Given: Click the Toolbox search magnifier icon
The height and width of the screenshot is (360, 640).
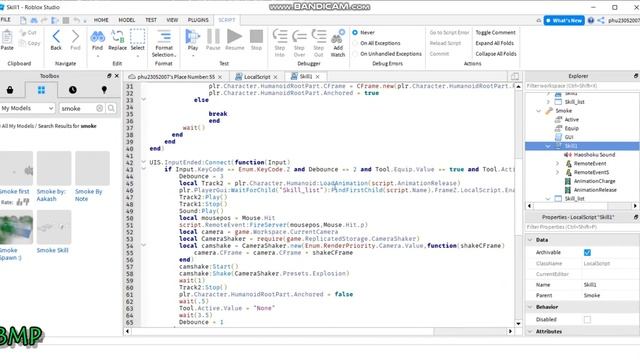Looking at the screenshot, I should point(111,108).
